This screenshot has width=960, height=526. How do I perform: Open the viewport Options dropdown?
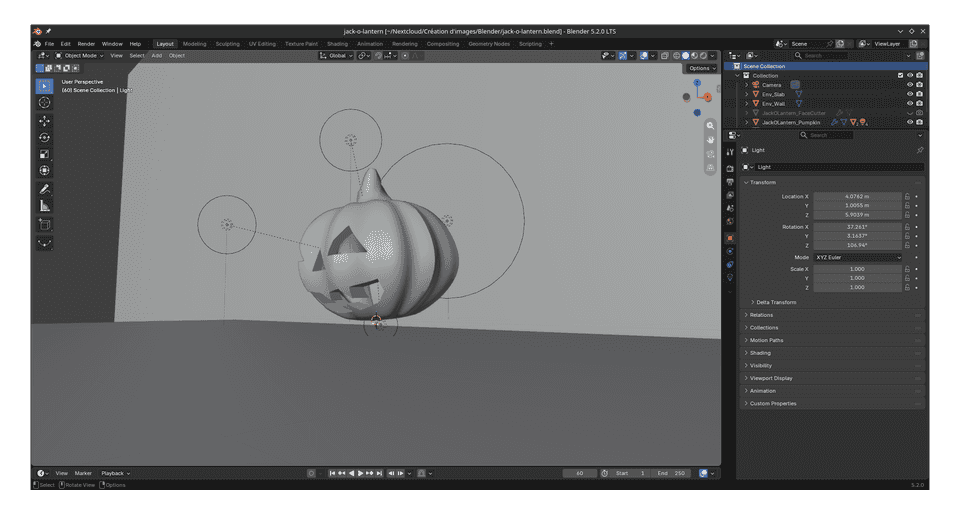pyautogui.click(x=702, y=69)
